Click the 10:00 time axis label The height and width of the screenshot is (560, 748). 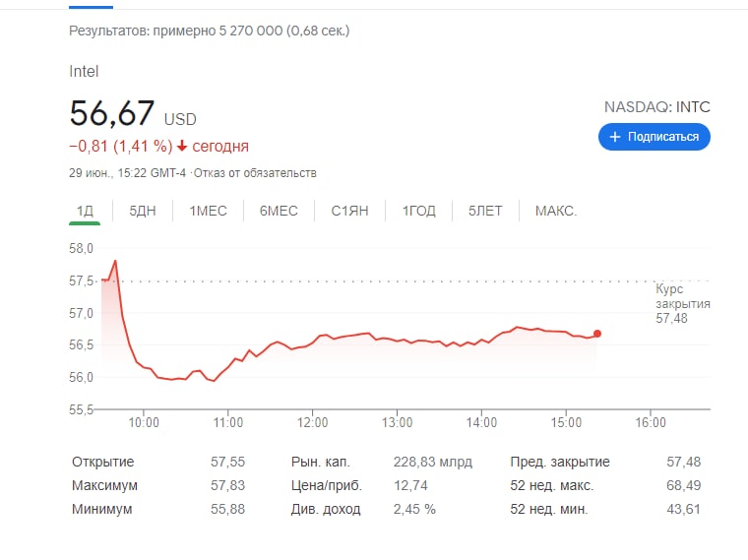(144, 422)
